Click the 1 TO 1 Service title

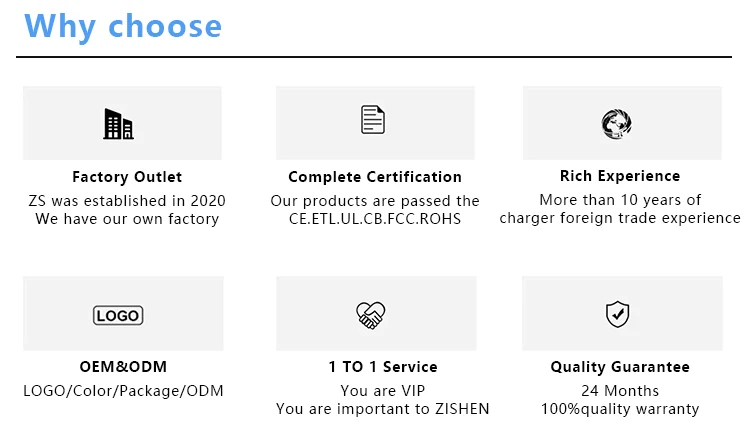pyautogui.click(x=383, y=367)
